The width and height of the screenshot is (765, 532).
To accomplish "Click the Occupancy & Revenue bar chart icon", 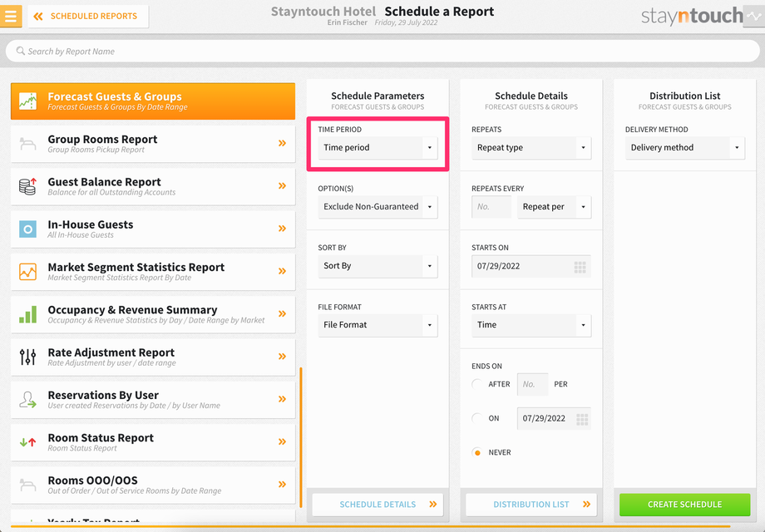I will click(27, 314).
